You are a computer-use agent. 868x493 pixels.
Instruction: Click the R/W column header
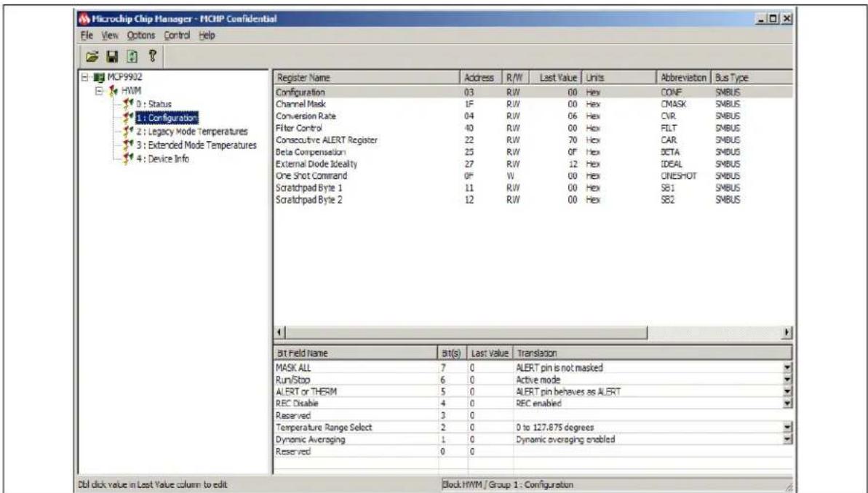pos(514,78)
